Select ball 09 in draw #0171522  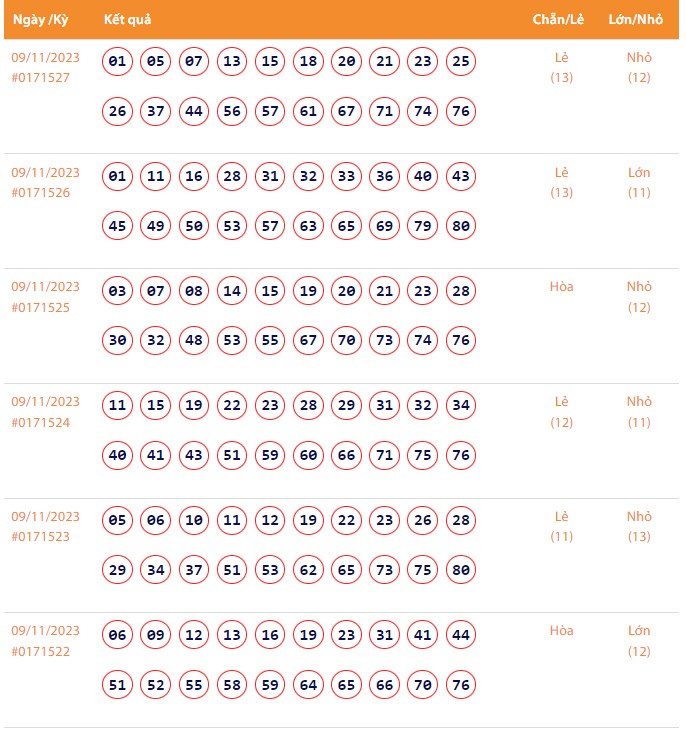coord(156,635)
